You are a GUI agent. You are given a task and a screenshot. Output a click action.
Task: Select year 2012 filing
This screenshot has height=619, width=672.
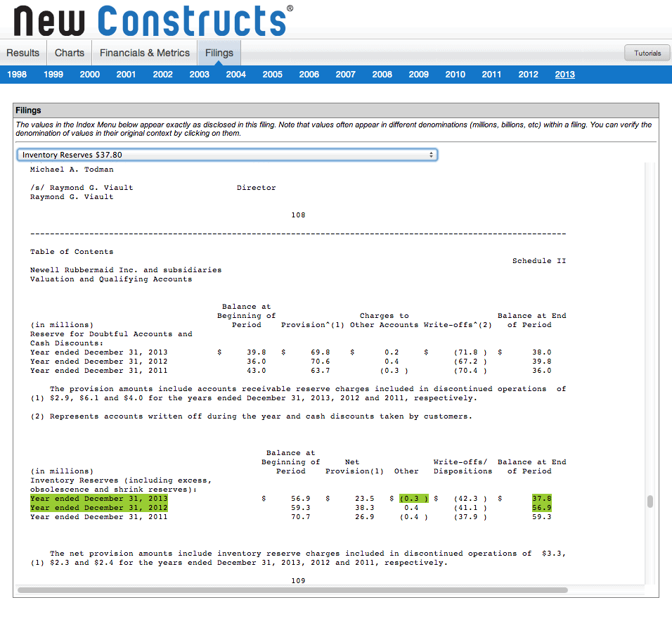(528, 75)
